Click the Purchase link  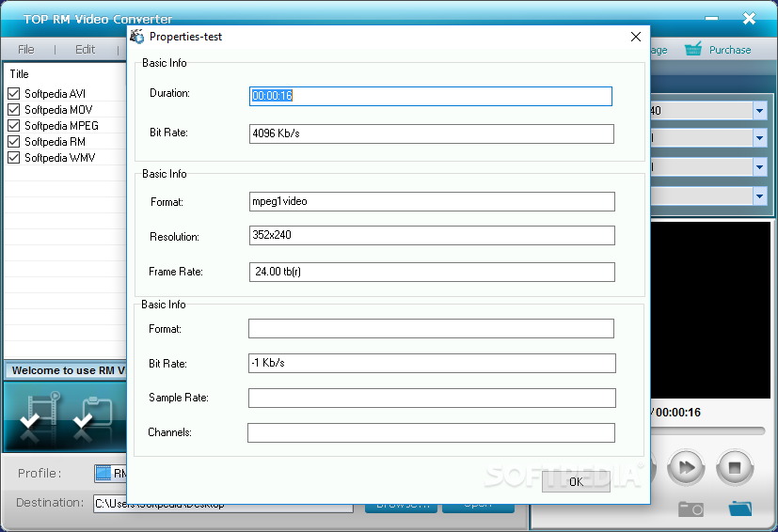pyautogui.click(x=730, y=50)
